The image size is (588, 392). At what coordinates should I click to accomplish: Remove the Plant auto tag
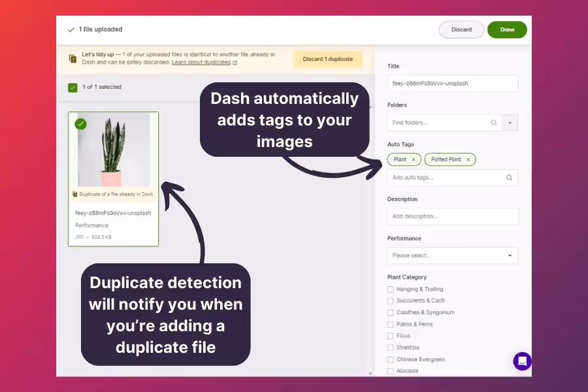[x=414, y=159]
